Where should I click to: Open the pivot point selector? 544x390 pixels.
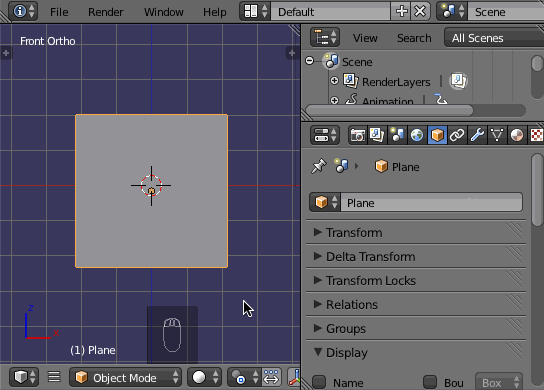click(244, 377)
